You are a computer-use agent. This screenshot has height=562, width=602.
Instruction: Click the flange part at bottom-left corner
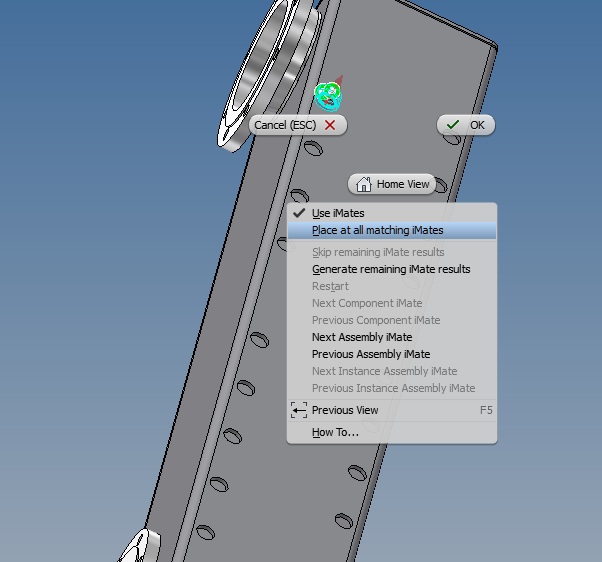point(140,547)
